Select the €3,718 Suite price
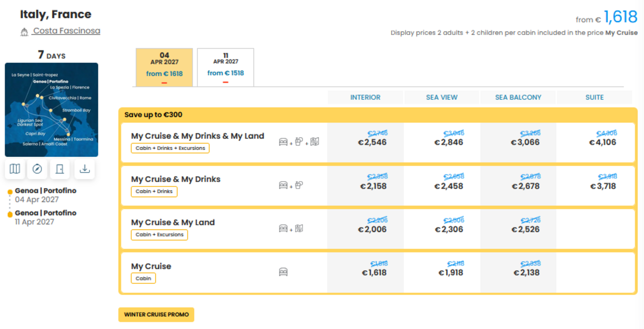This screenshot has height=329, width=644. pyautogui.click(x=603, y=186)
